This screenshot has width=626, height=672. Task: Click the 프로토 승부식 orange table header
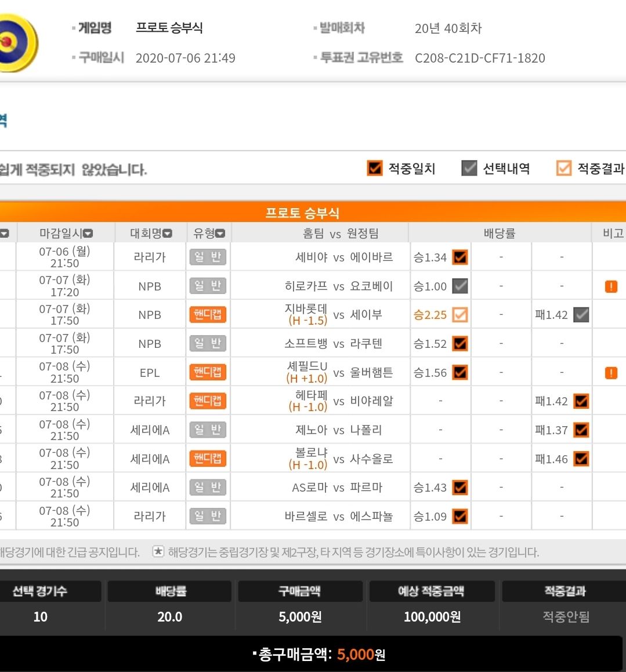(x=302, y=213)
